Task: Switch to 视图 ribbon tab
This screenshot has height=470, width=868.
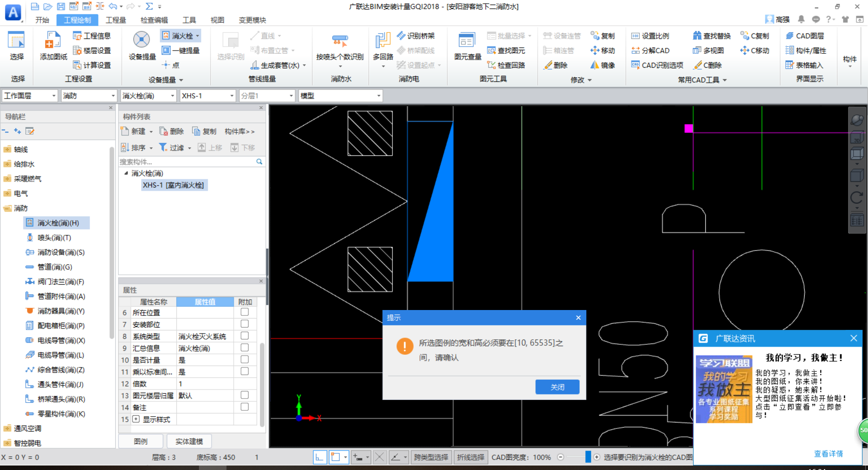Action: click(217, 20)
